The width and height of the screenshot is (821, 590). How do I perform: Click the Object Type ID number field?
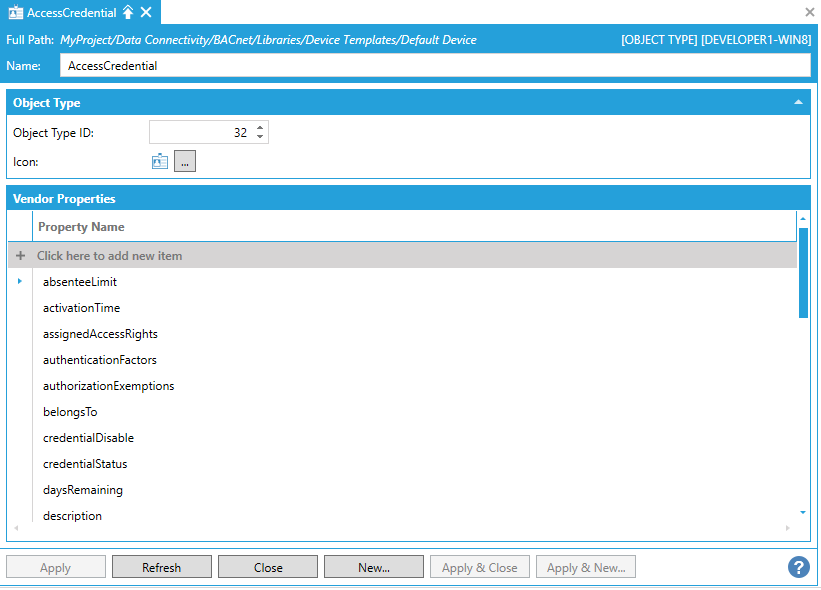(200, 132)
